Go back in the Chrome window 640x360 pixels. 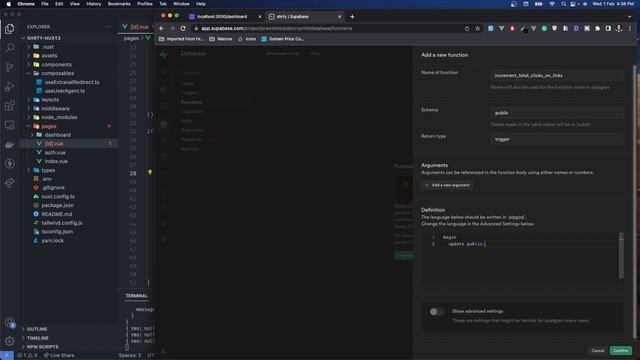click(162, 29)
